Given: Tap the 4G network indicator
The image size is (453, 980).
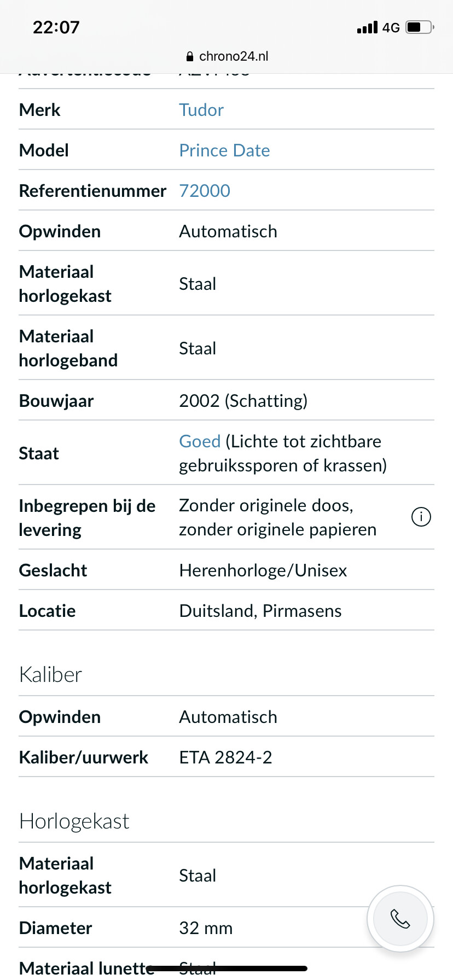Looking at the screenshot, I should tap(391, 27).
